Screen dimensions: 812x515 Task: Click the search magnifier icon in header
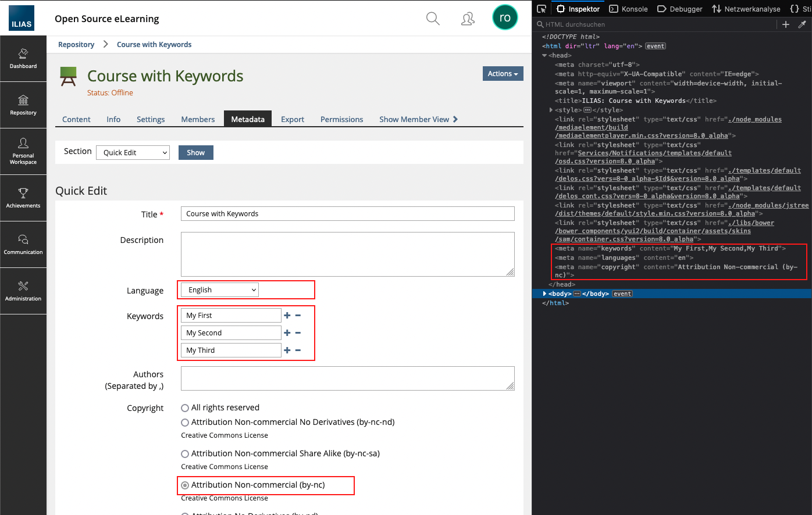pyautogui.click(x=433, y=19)
